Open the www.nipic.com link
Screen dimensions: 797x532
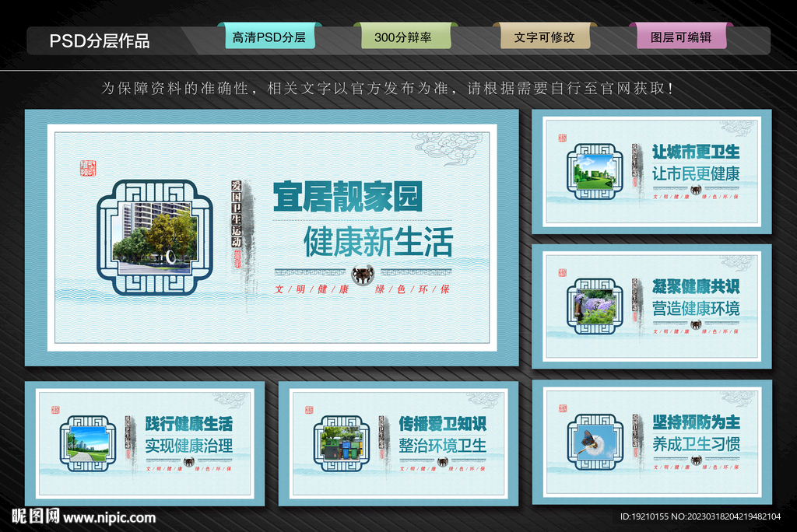click(110, 517)
